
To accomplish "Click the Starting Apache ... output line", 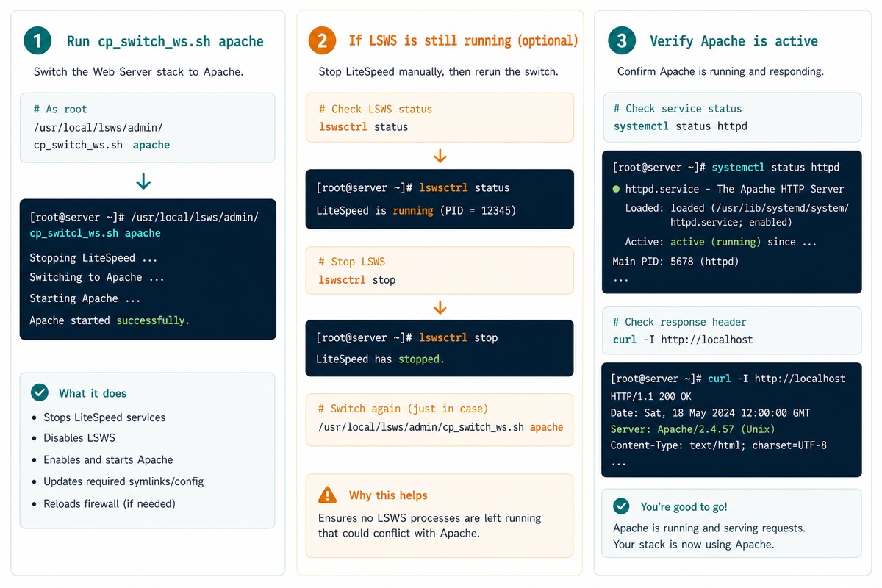I will (x=85, y=298).
